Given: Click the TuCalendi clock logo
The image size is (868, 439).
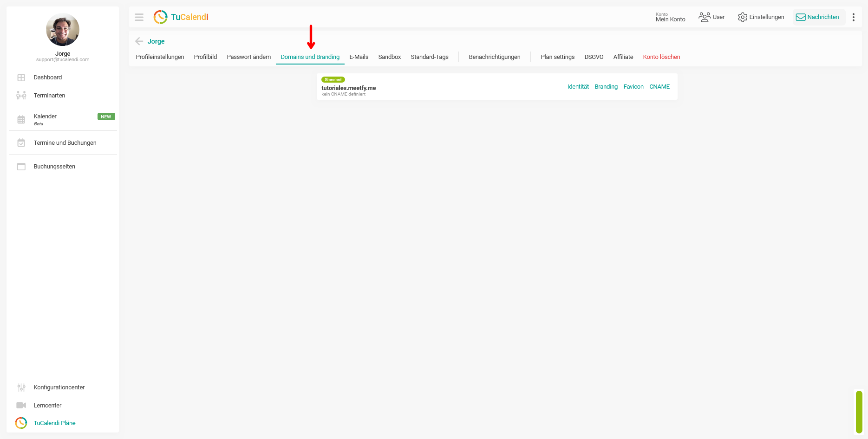Looking at the screenshot, I should pos(160,17).
